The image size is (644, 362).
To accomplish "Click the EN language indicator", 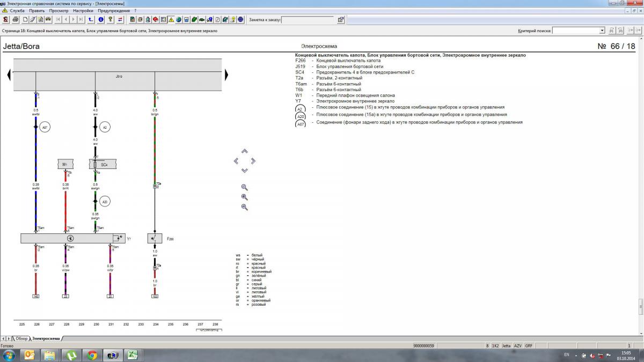I will (567, 355).
